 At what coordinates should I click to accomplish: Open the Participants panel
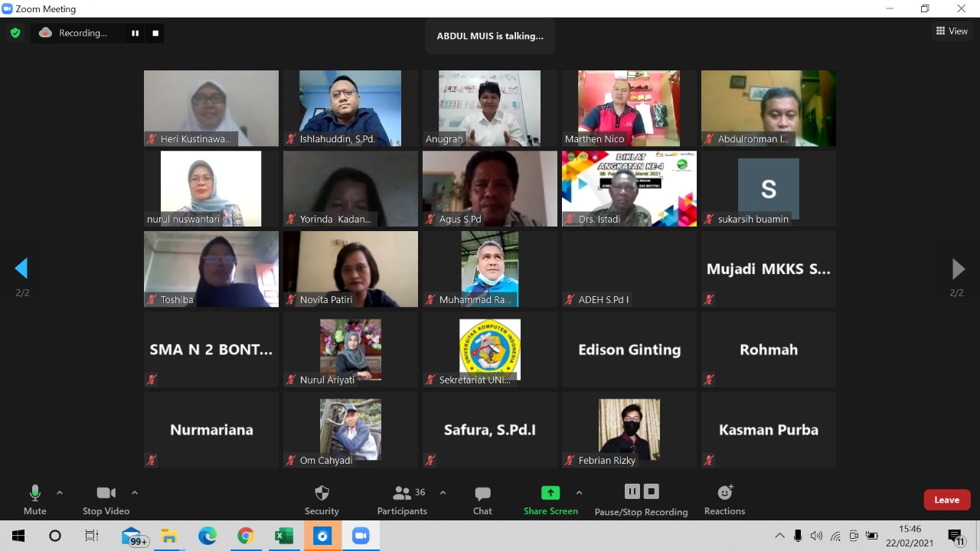point(402,500)
